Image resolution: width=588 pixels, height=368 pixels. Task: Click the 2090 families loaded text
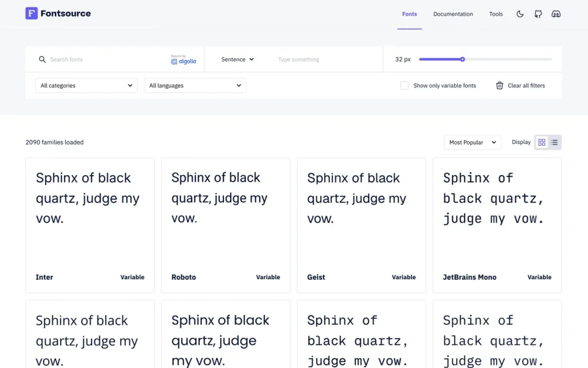[54, 142]
